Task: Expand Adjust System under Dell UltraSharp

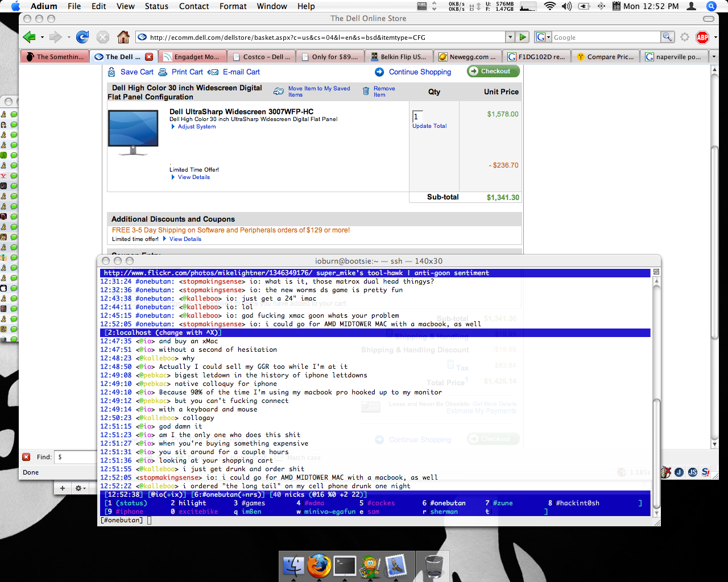Action: (193, 127)
